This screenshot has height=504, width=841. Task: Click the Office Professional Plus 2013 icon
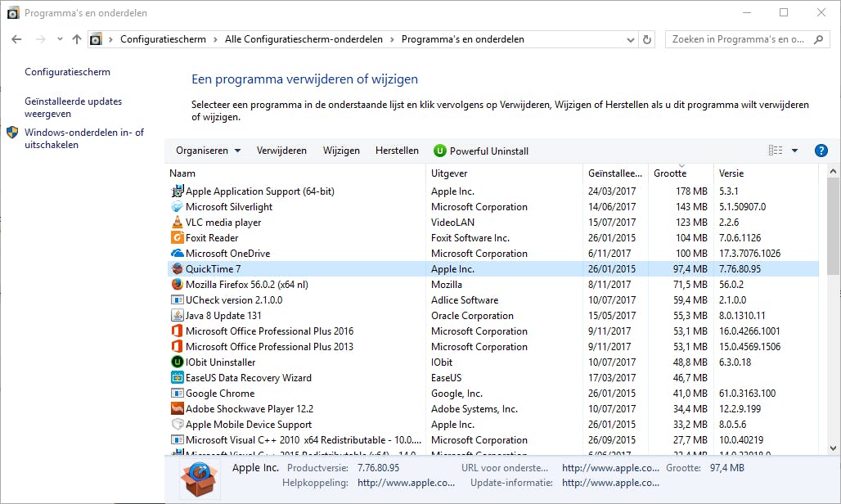pyautogui.click(x=177, y=347)
